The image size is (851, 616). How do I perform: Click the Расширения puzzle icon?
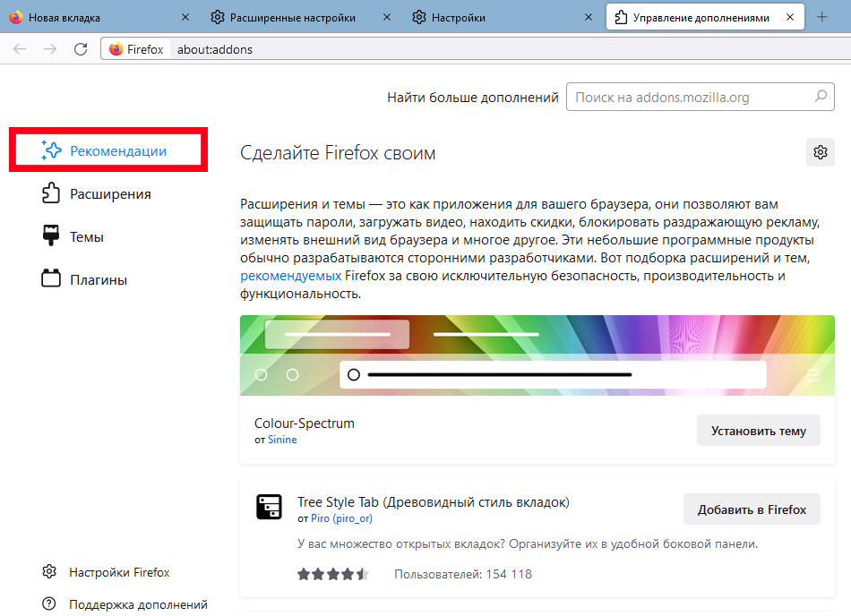click(x=51, y=193)
